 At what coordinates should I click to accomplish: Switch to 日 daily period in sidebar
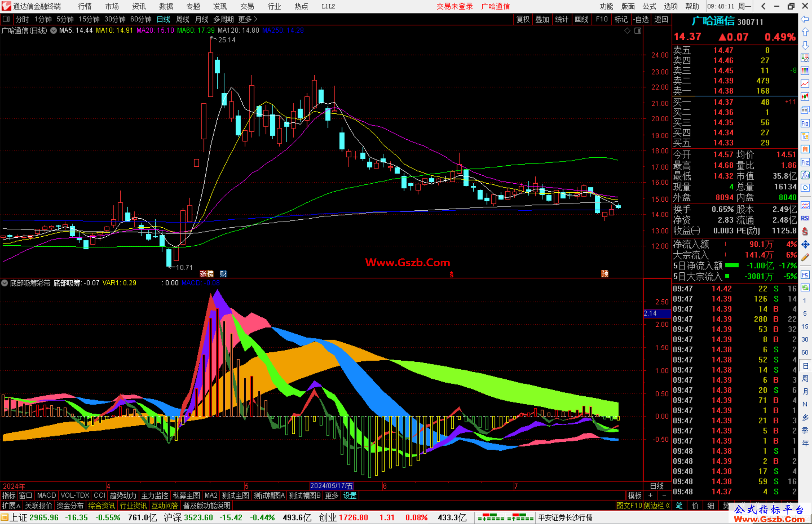click(x=805, y=366)
